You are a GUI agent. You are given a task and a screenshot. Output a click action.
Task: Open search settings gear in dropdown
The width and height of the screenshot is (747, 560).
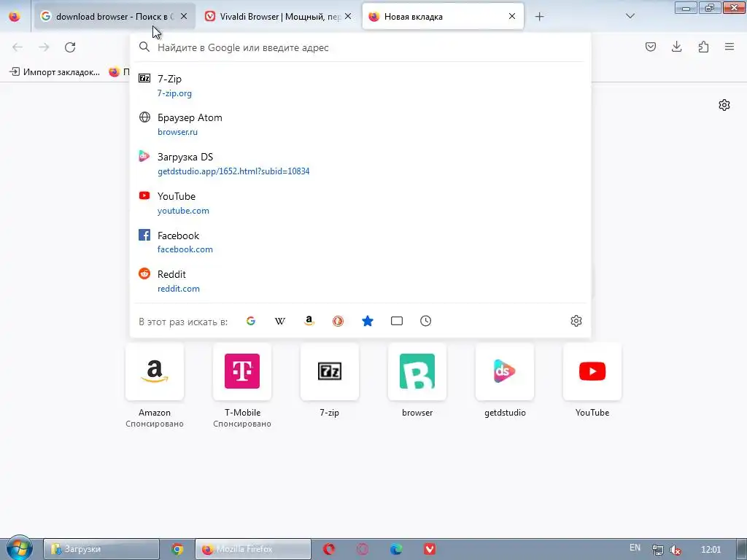(576, 321)
